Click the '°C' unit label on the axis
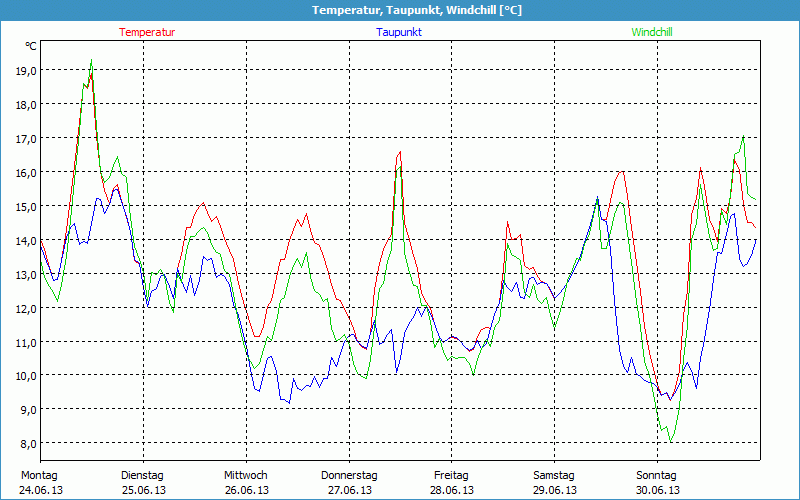Image resolution: width=800 pixels, height=500 pixels. 31,46
